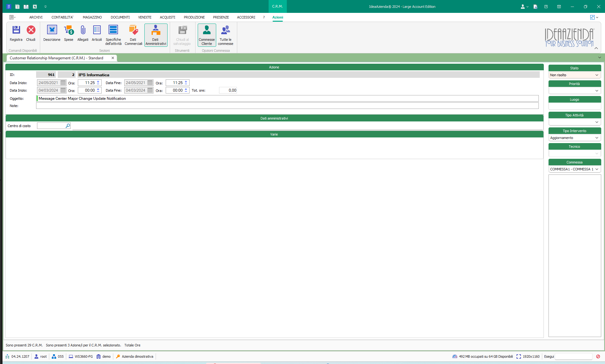Open the DOCUMENTI menu

[120, 18]
